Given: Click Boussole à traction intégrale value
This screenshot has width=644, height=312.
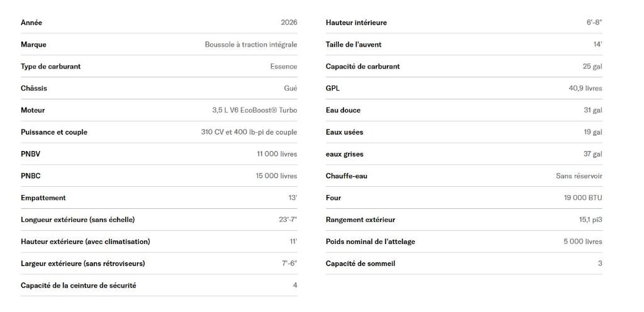Looking at the screenshot, I should (250, 45).
